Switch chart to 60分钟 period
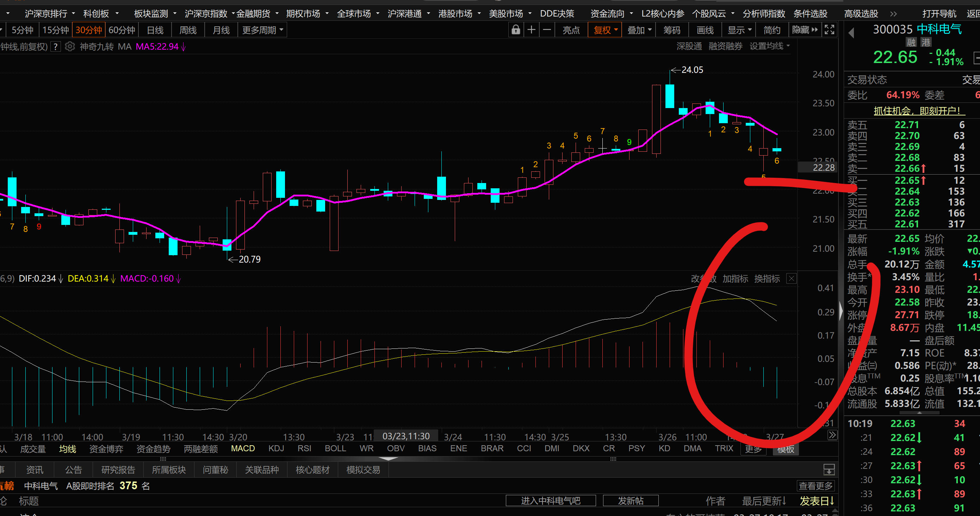Image resolution: width=980 pixels, height=516 pixels. 122,30
